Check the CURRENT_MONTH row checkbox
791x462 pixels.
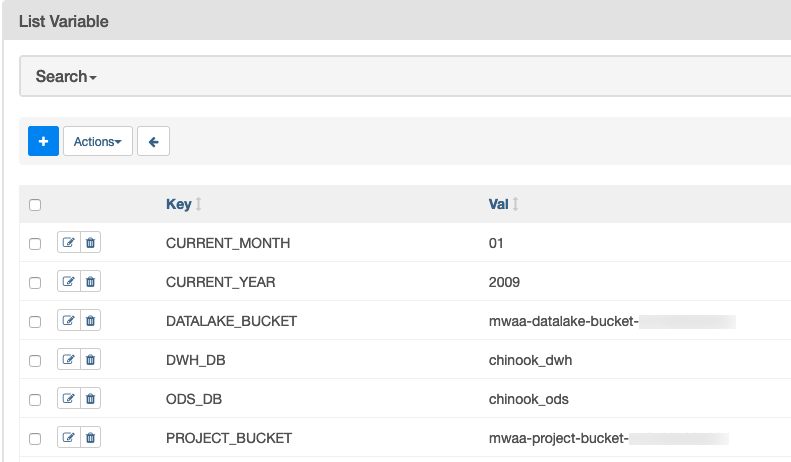(35, 244)
